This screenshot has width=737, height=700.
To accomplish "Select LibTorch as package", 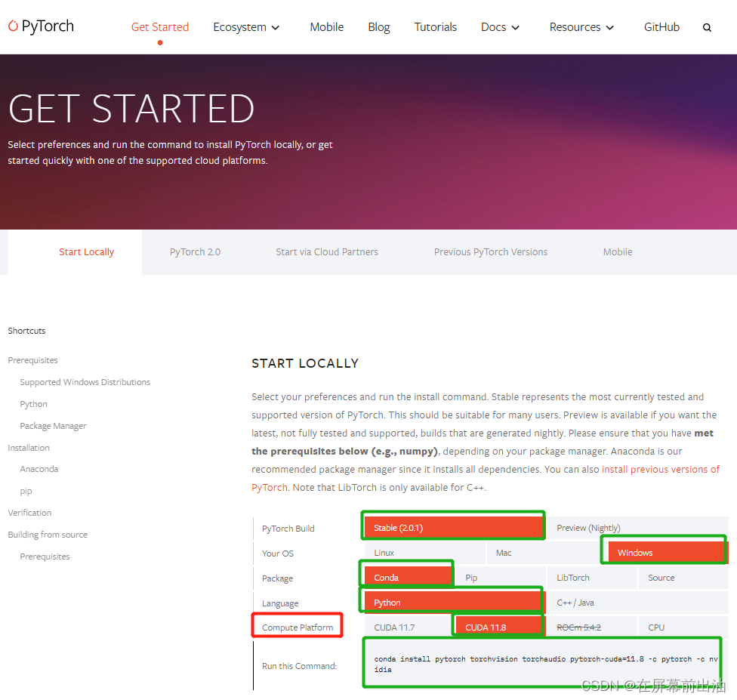I will 592,578.
